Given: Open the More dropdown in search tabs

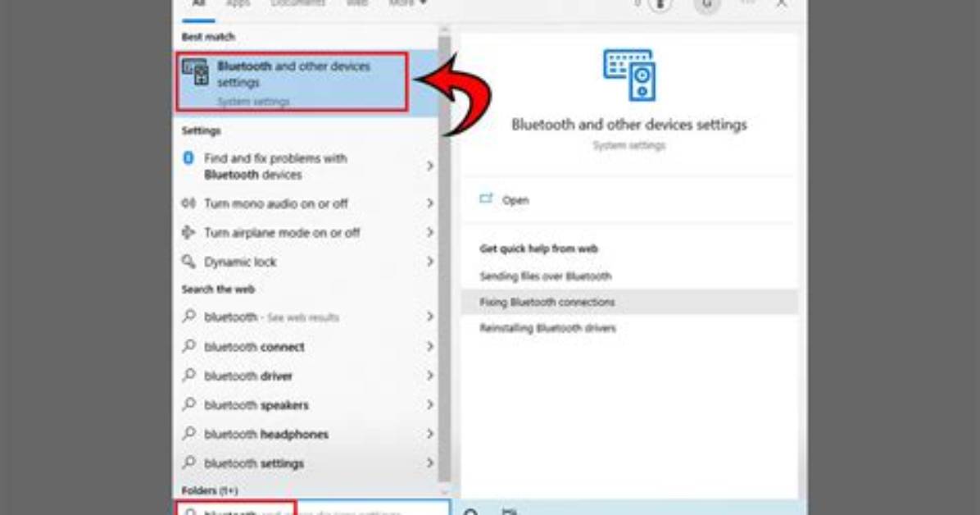Looking at the screenshot, I should pyautogui.click(x=407, y=4).
